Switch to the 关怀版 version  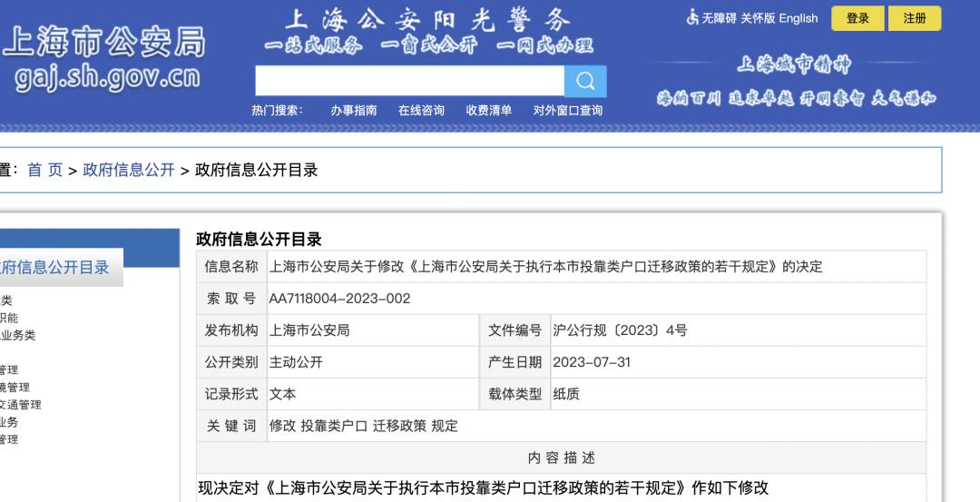pyautogui.click(x=758, y=18)
